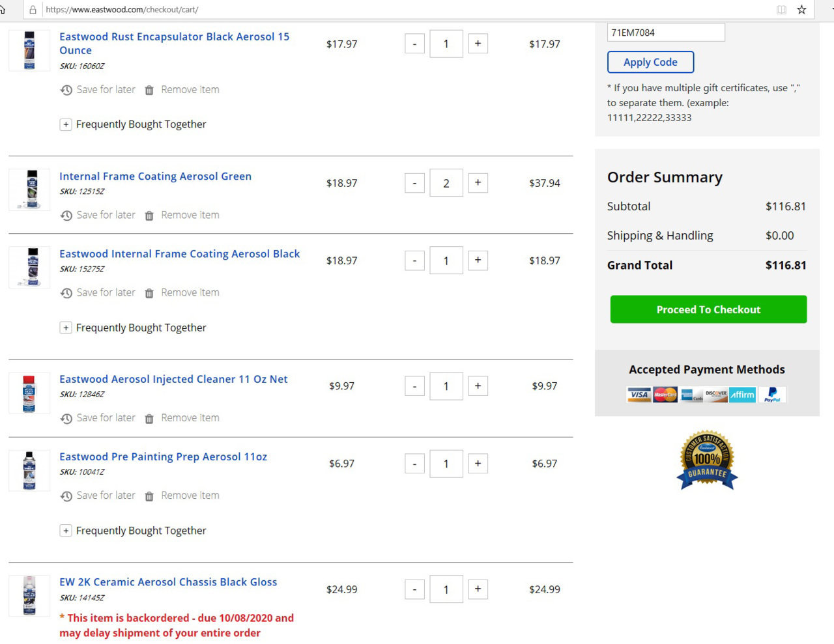Click trash icon for Frame Coating Aerosol Green

pyautogui.click(x=149, y=216)
